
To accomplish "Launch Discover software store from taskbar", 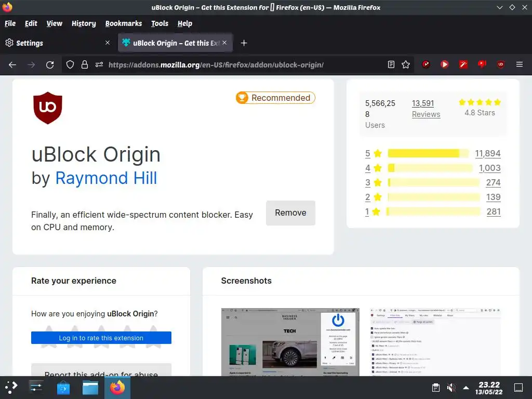I will (x=63, y=387).
